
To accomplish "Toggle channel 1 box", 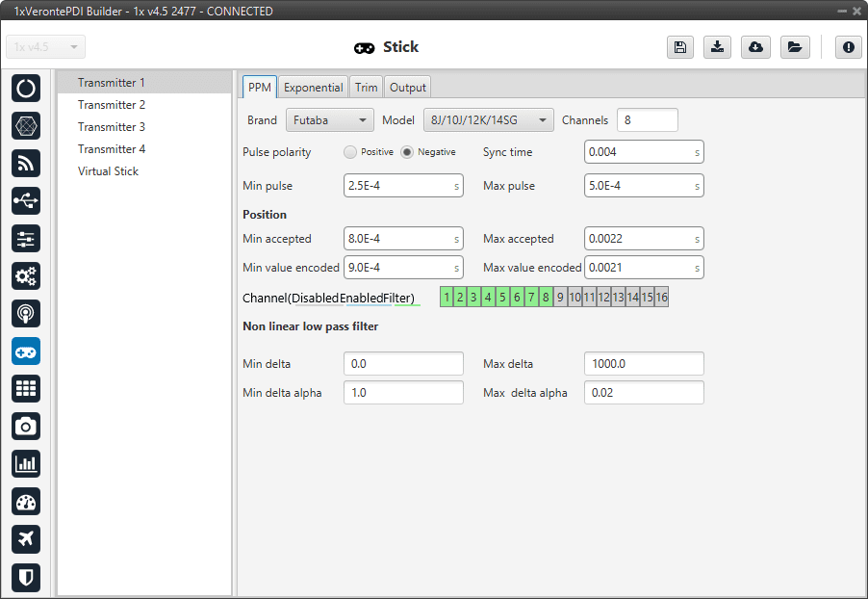I will coord(447,297).
